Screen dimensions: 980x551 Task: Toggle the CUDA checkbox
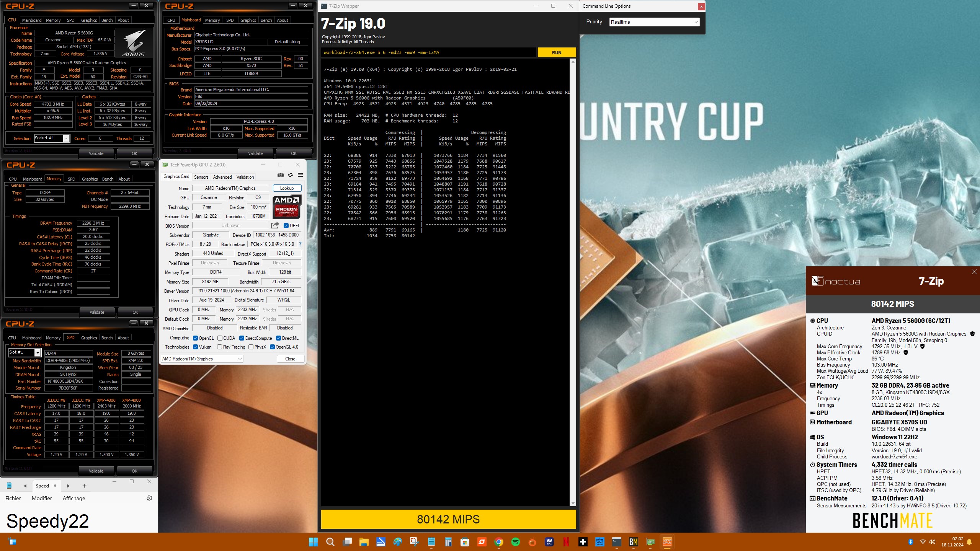pyautogui.click(x=220, y=338)
